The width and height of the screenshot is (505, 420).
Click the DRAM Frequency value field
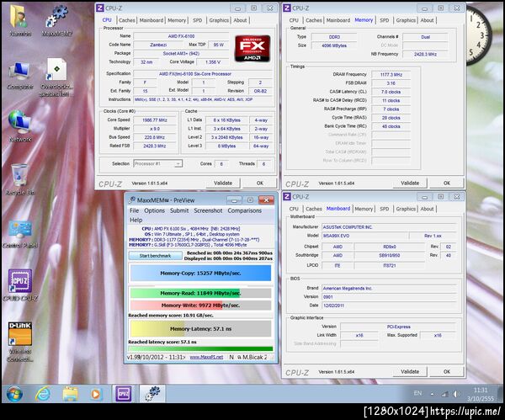click(x=391, y=75)
